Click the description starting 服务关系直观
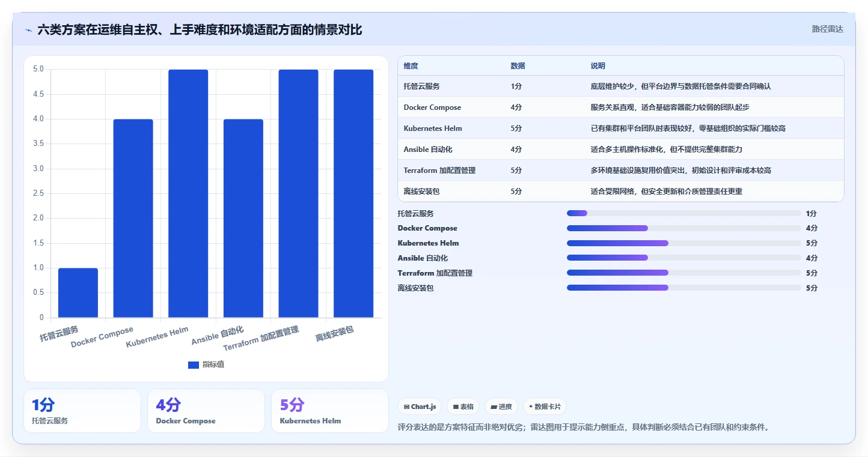The height and width of the screenshot is (457, 868). pyautogui.click(x=670, y=107)
